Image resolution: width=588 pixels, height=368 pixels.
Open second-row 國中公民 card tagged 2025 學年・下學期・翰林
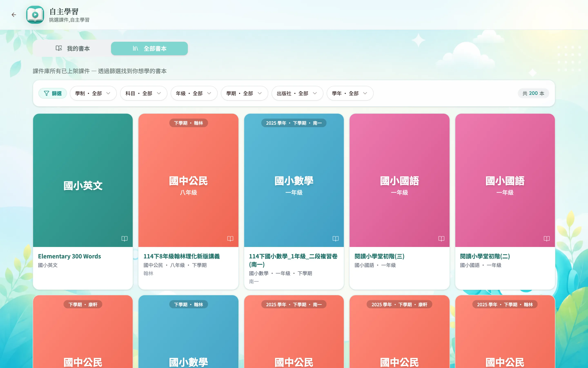coord(505,331)
